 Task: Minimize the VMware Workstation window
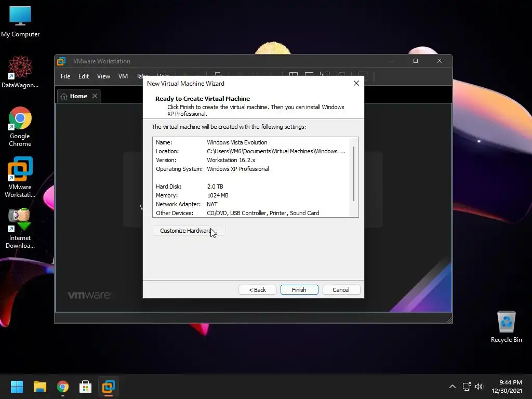[x=391, y=61]
